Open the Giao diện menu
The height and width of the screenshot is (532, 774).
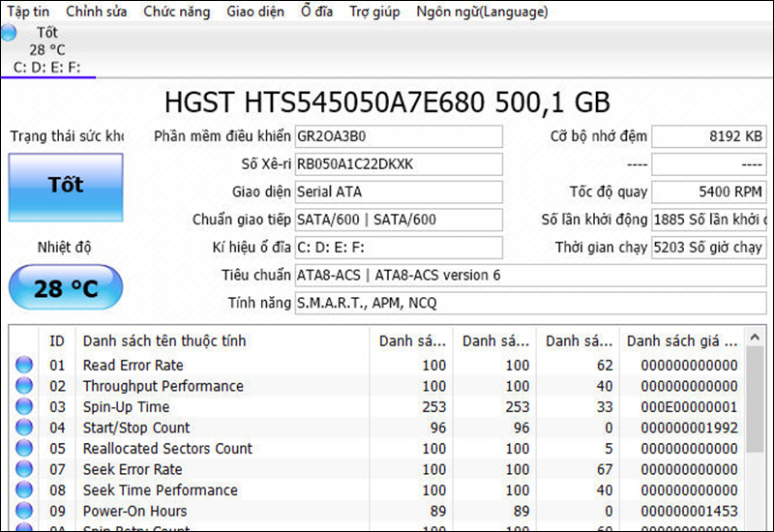[x=255, y=12]
